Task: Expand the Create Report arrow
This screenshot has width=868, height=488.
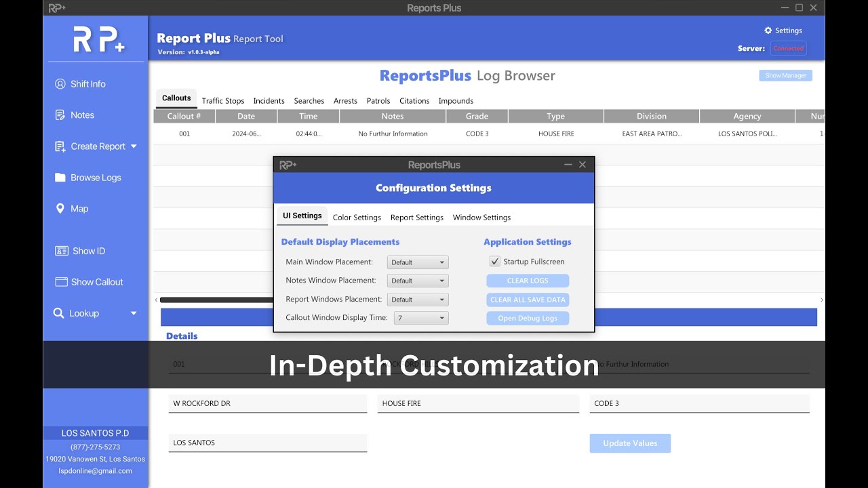Action: pos(134,146)
